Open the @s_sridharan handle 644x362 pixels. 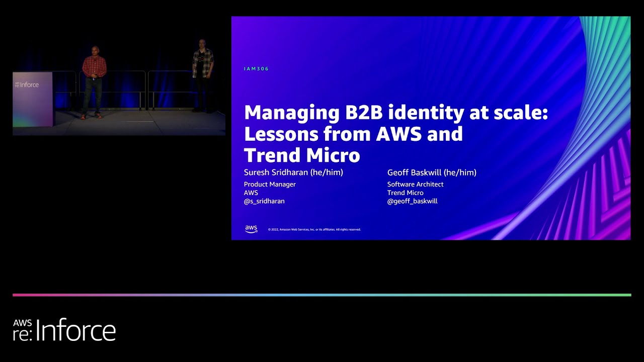click(264, 201)
